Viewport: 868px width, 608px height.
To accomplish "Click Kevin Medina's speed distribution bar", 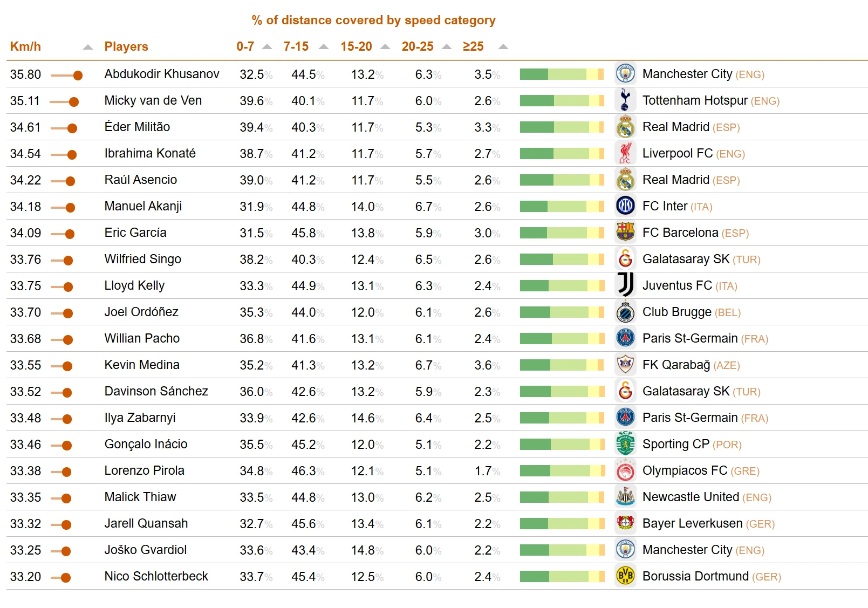I will click(562, 365).
